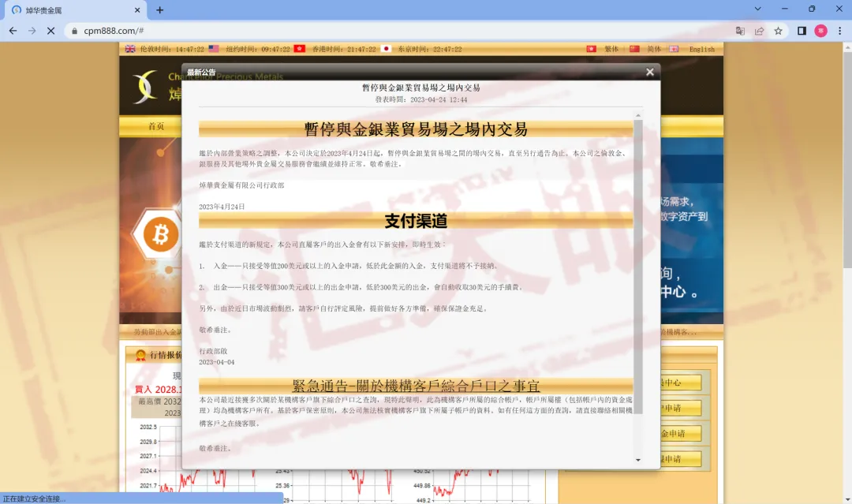This screenshot has height=504, width=852.
Task: Click the Hong Kong flag beside 香港时间
Action: [300, 49]
